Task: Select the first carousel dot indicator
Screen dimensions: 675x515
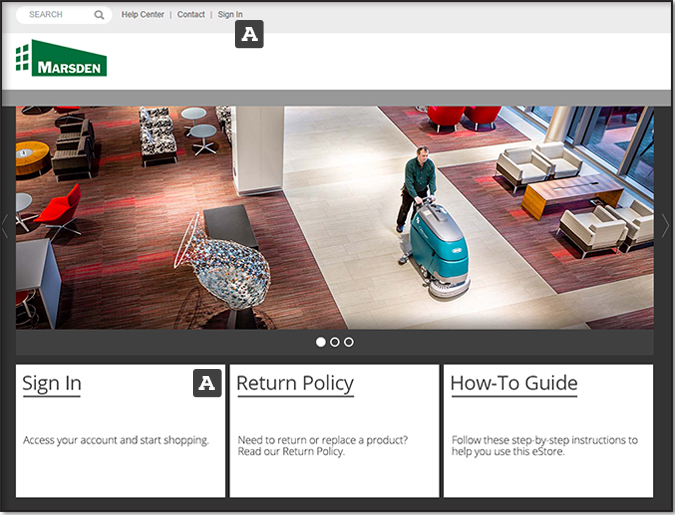Action: [321, 342]
